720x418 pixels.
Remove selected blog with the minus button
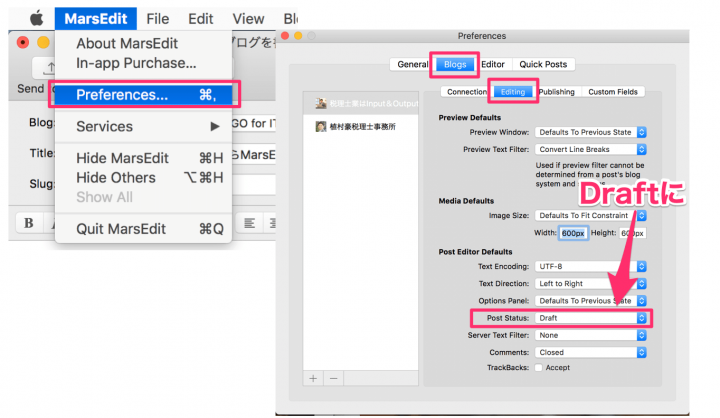(x=334, y=378)
